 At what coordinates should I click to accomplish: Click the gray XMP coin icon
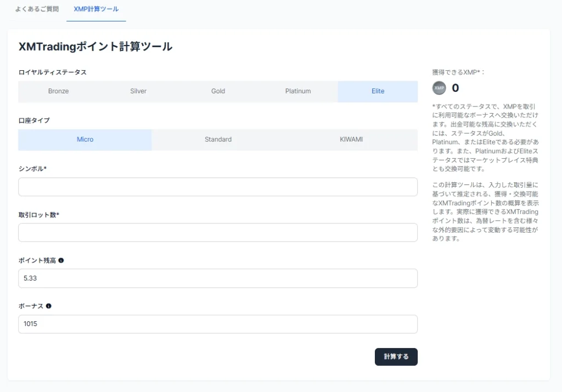439,88
